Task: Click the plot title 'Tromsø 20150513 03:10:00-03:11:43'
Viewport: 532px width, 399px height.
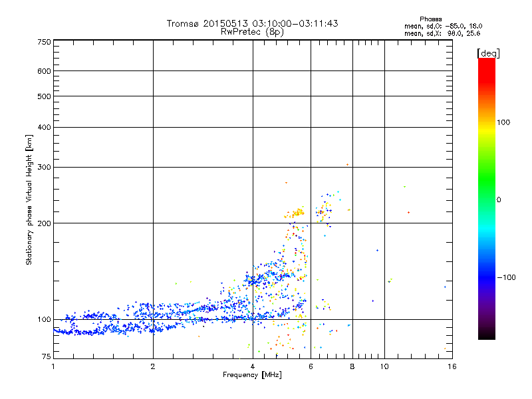Action: coord(252,23)
